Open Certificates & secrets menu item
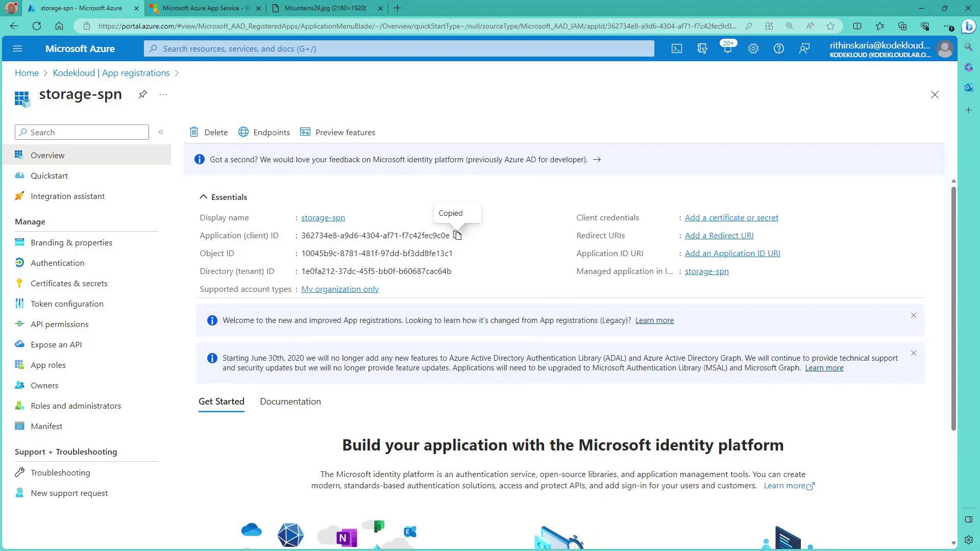The image size is (980, 551). coord(69,283)
